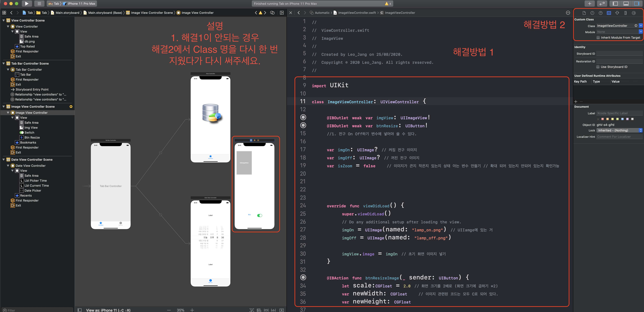
Task: Enable Inherit Module From Target checkbox
Action: click(598, 37)
